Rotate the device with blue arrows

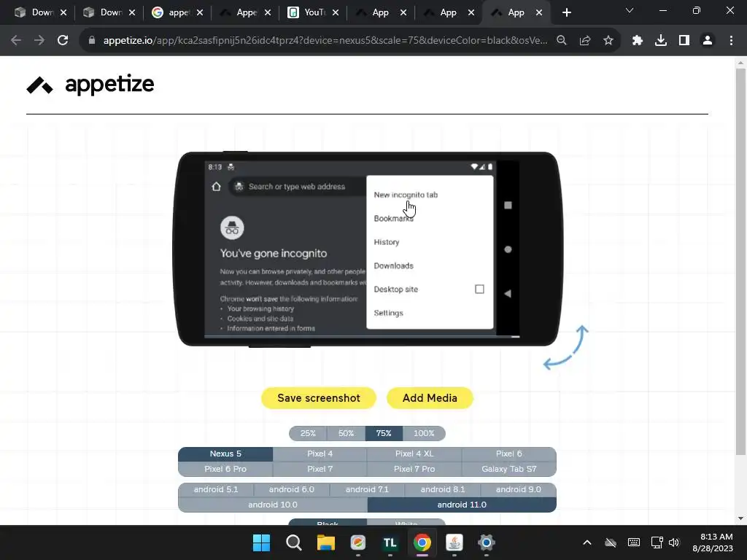click(566, 347)
